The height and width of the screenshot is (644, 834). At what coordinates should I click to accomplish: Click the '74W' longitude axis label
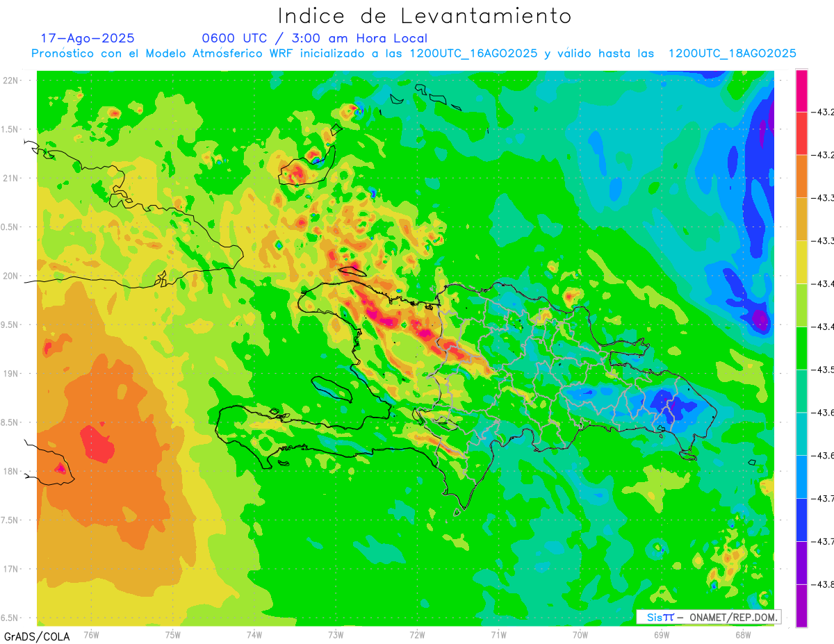[x=254, y=634]
